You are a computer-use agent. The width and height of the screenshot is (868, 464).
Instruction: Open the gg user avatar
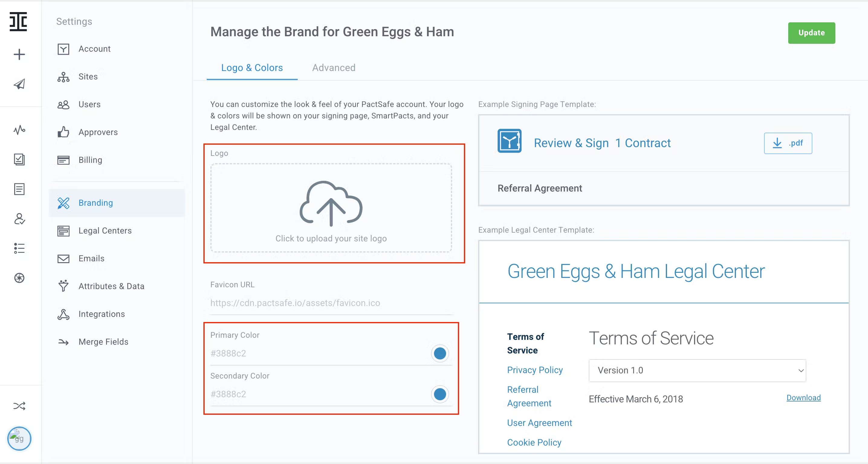[x=19, y=438]
